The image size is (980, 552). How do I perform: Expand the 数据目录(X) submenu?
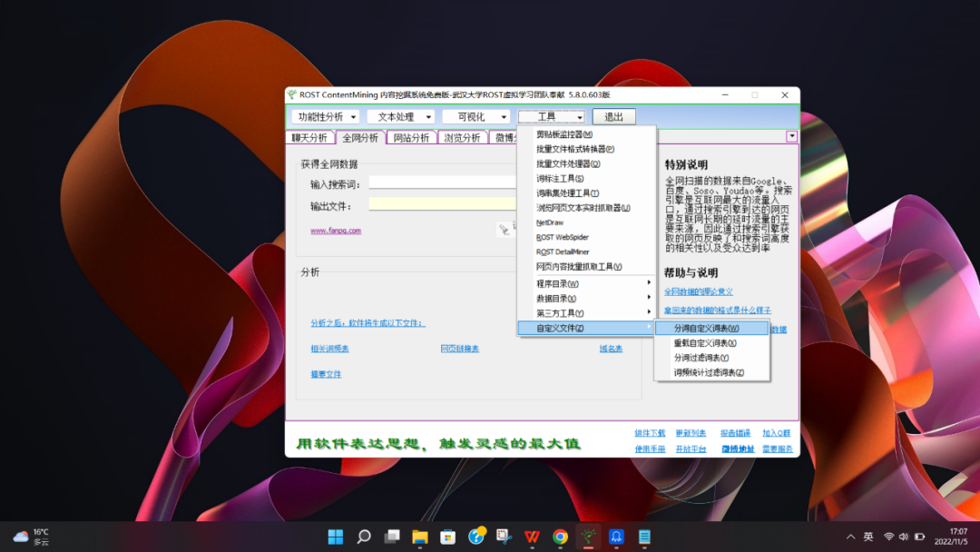click(x=586, y=299)
